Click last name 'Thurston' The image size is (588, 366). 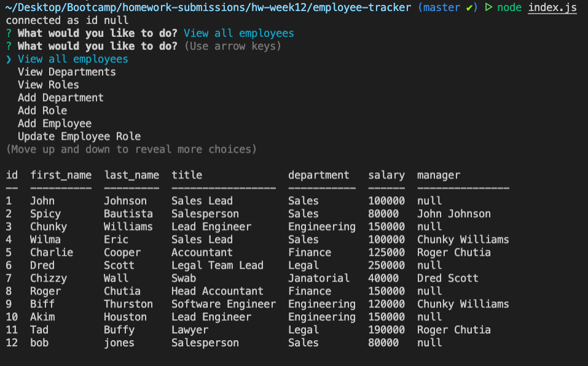[x=128, y=304]
